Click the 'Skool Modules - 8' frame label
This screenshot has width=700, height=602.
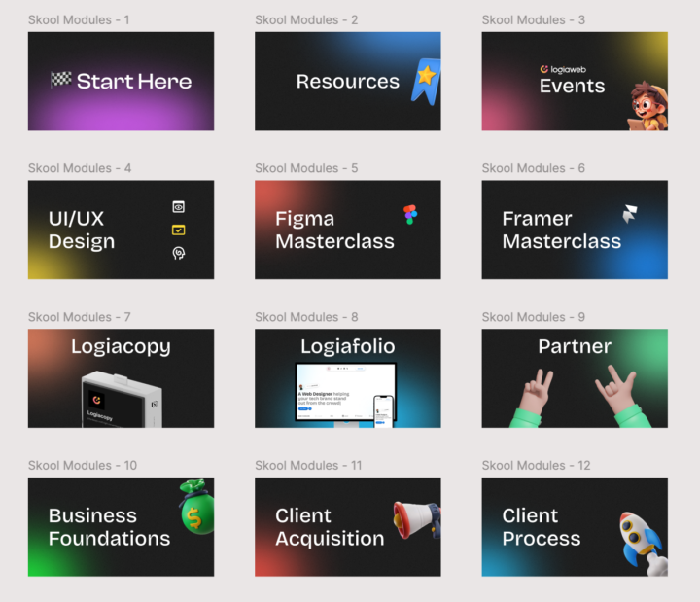pyautogui.click(x=306, y=317)
